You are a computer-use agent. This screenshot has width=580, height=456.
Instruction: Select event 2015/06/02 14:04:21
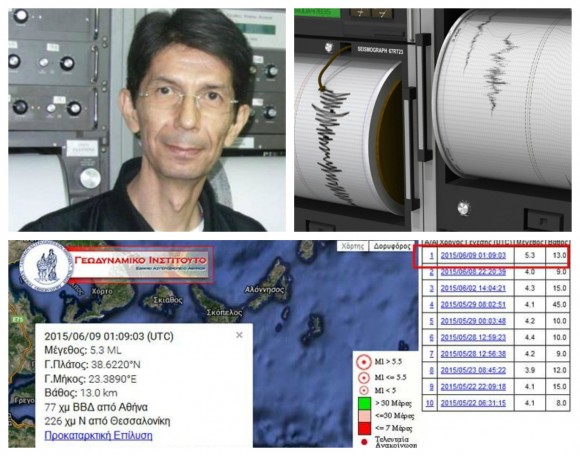point(473,288)
